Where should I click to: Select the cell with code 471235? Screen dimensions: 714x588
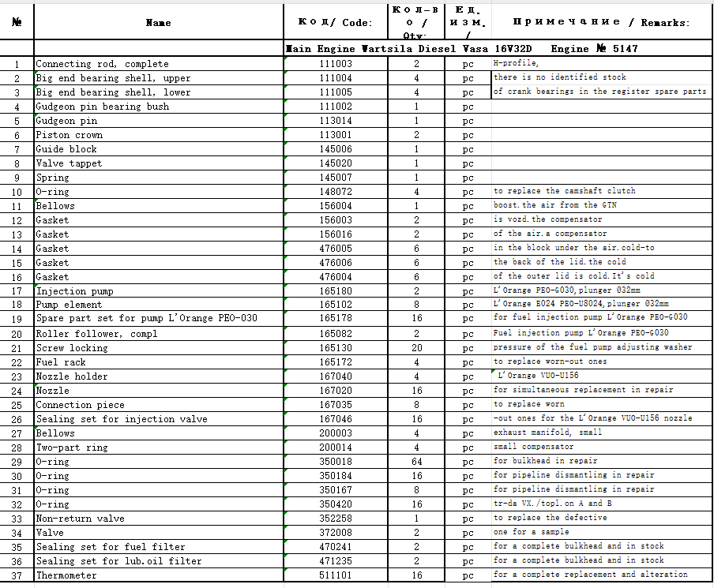point(336,561)
